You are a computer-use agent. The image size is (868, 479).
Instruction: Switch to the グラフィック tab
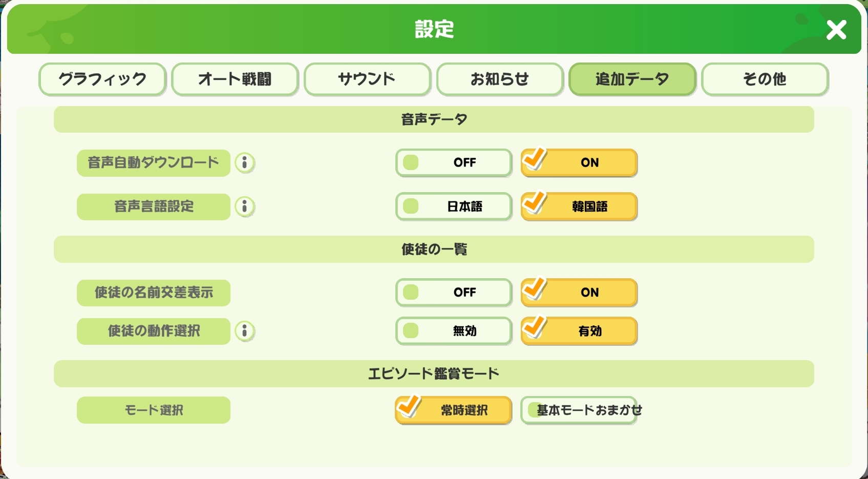[102, 79]
